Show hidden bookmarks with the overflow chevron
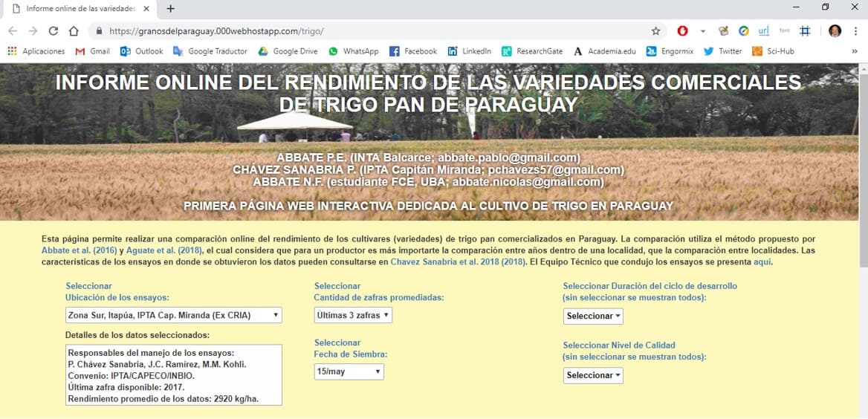Screen dimensions: 868x419 (855, 51)
